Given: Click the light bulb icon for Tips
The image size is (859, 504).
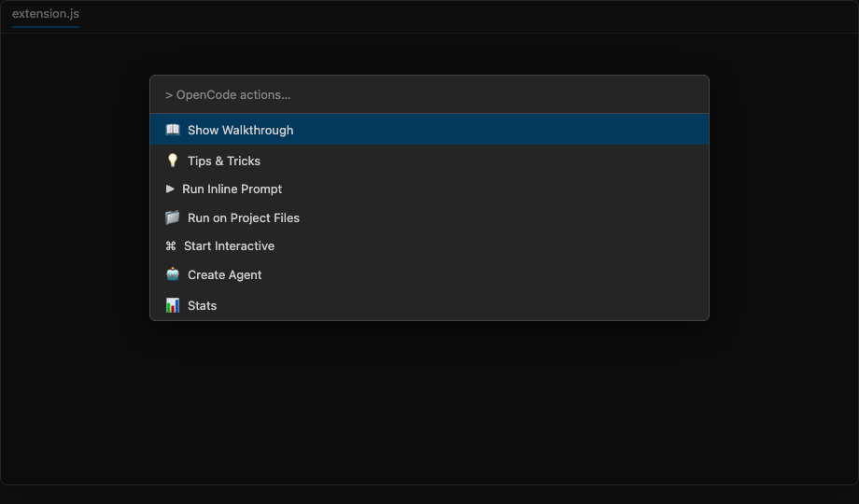Looking at the screenshot, I should point(173,160).
